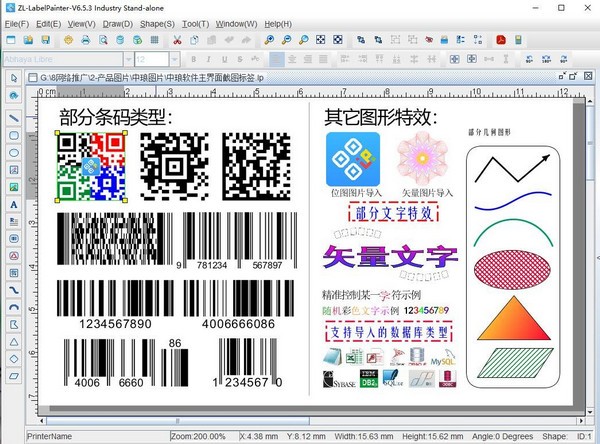600x444 pixels.
Task: Toggle Underline text formatting
Action: 224,59
